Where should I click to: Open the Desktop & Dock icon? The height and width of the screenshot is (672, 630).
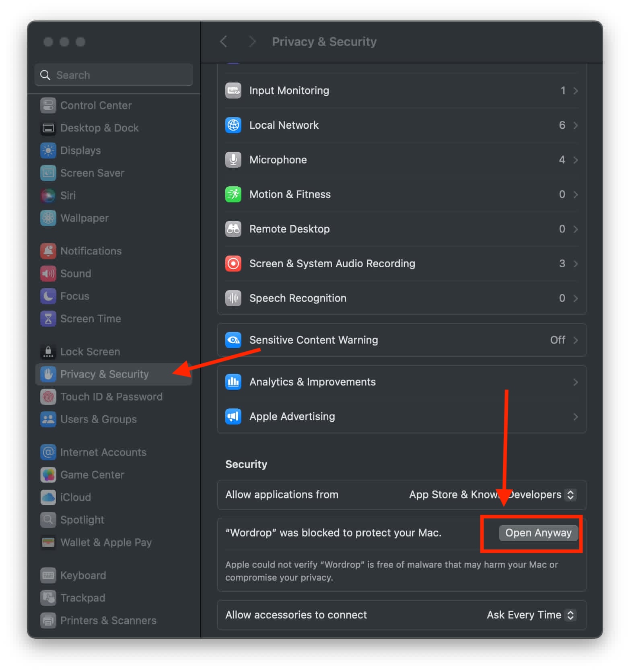tap(48, 128)
